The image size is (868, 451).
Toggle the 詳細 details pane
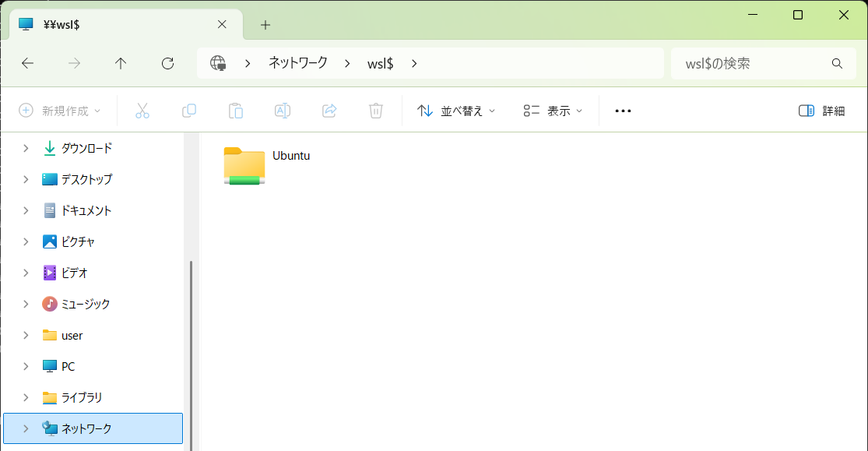pyautogui.click(x=821, y=111)
